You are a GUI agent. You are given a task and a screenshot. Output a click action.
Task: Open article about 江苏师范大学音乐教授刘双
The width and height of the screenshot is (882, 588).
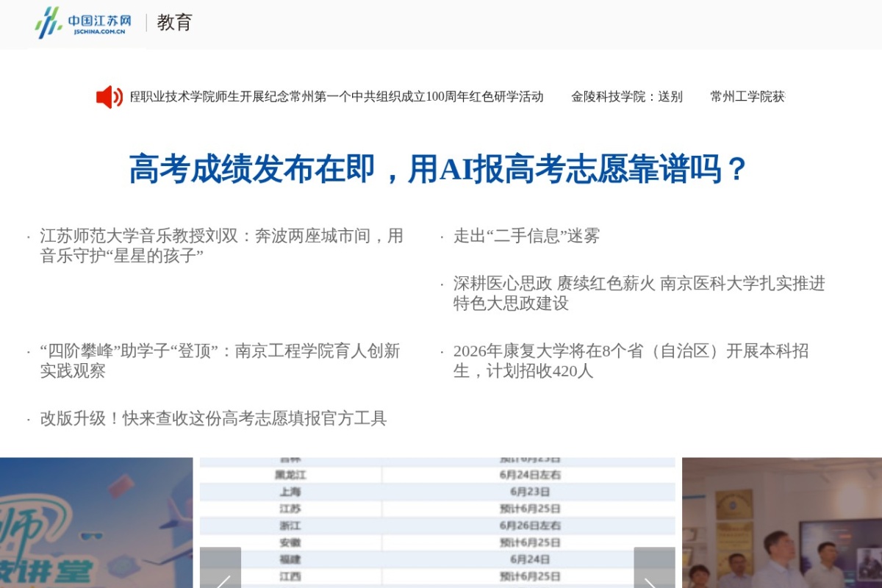222,245
